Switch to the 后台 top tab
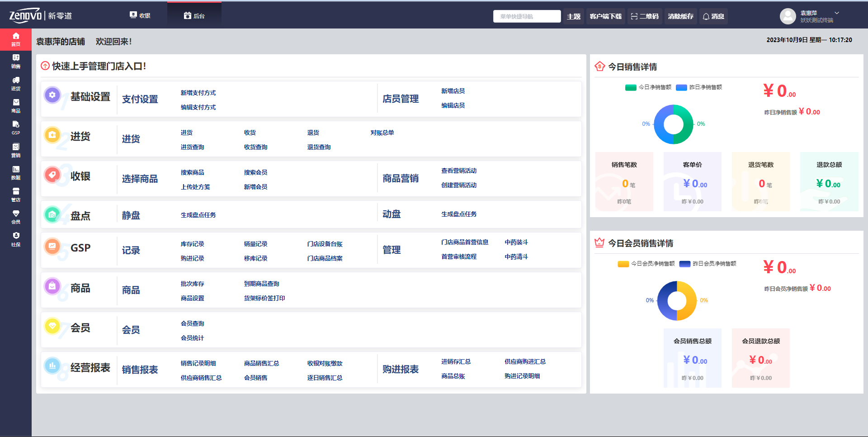Image resolution: width=868 pixels, height=437 pixels. tap(194, 16)
